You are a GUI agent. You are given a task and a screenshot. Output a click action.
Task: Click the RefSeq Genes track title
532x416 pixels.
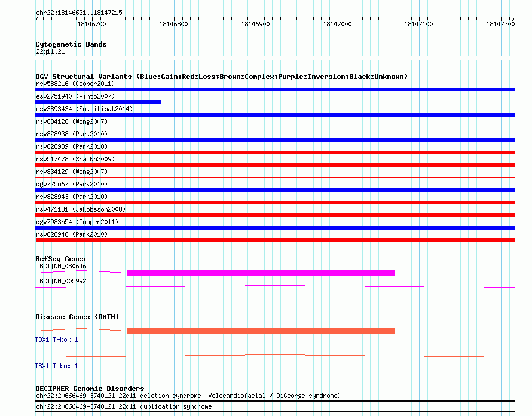point(60,259)
